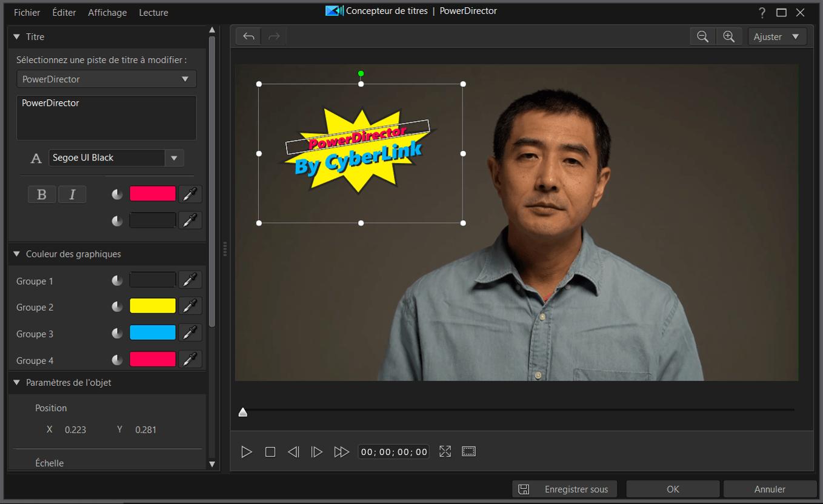
Task: Click the "Échelle" label
Action: [x=49, y=463]
